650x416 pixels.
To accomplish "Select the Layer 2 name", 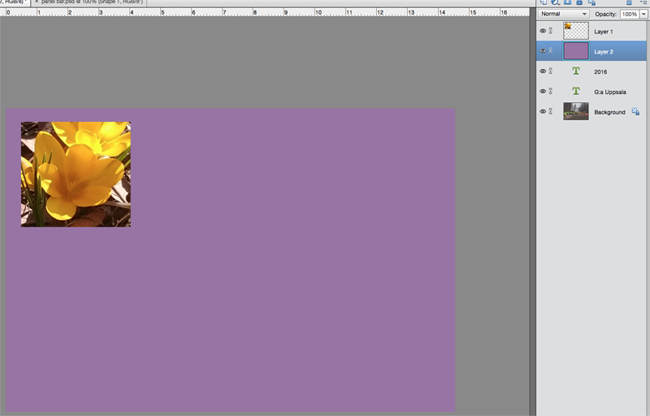I will 603,52.
